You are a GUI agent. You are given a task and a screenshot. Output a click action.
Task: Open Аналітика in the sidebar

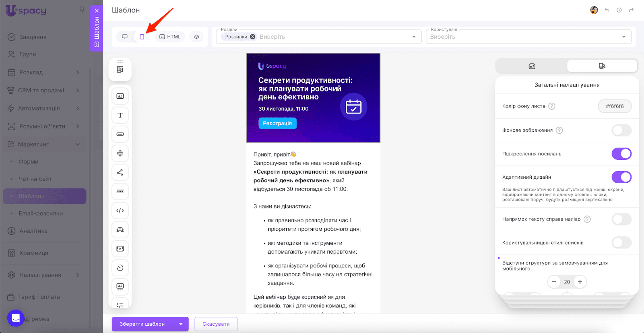[44, 231]
